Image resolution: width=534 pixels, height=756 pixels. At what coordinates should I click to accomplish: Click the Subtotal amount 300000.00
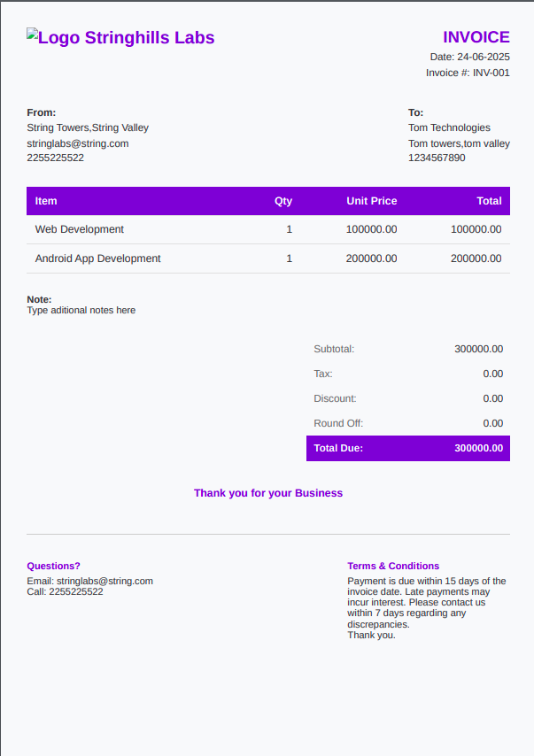click(478, 349)
